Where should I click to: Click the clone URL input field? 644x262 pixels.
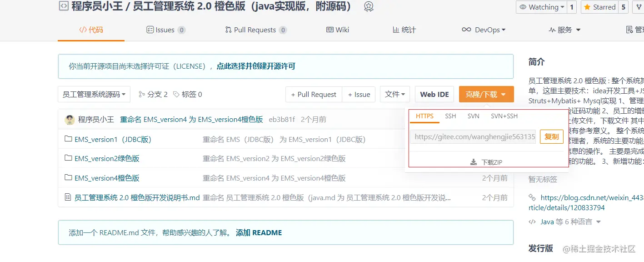[x=473, y=136]
